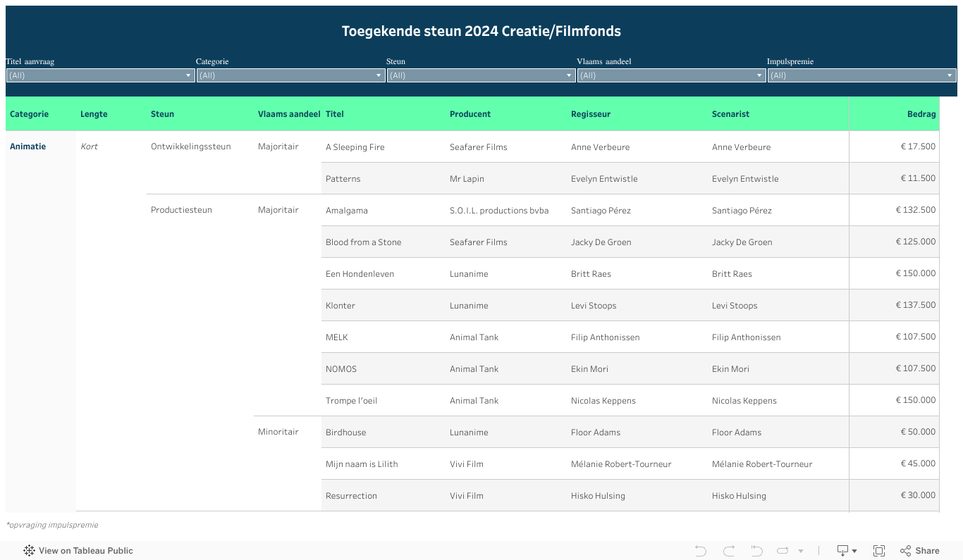Click producer S.O.I.L. productions bvba
The height and width of the screenshot is (560, 963).
point(499,211)
